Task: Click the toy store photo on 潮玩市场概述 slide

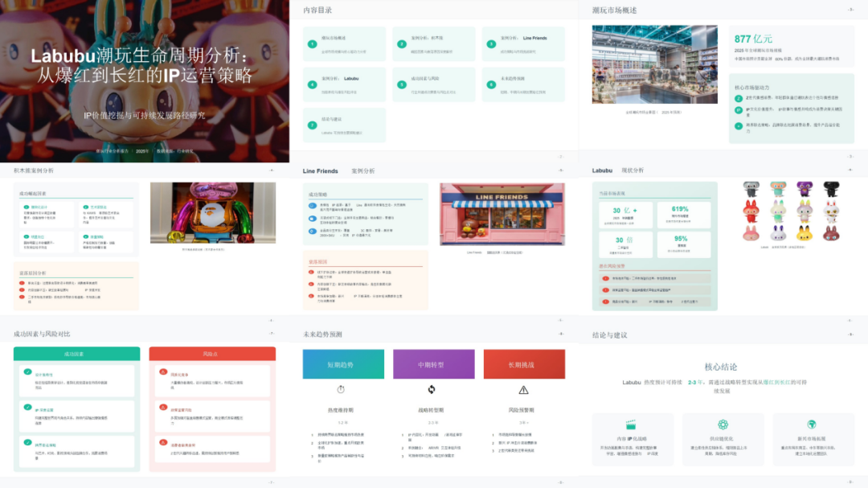Action: (x=655, y=64)
